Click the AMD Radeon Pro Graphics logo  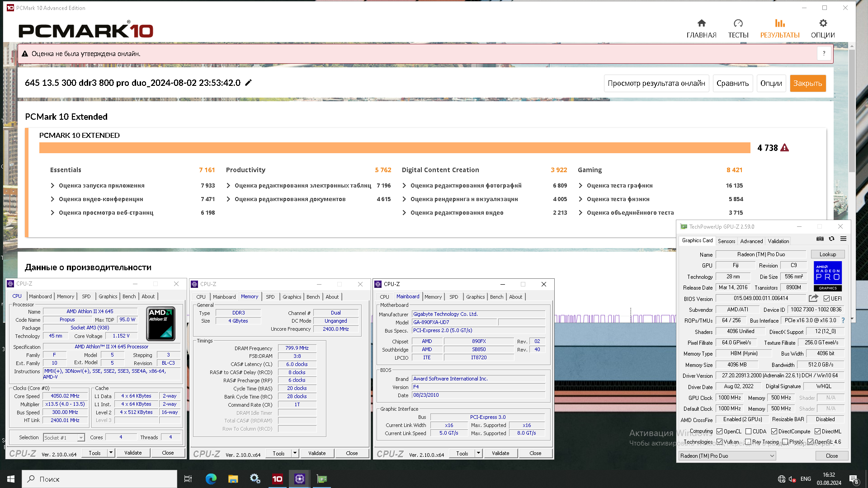828,276
